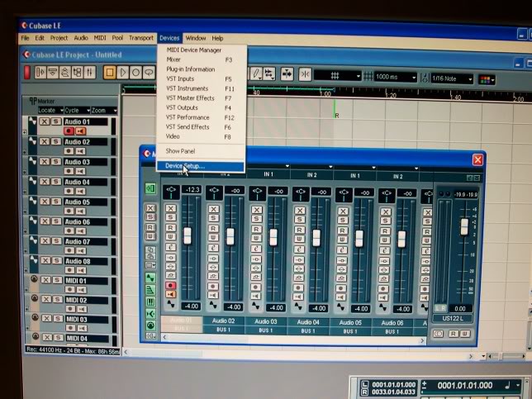Mute track MIDI 01
Viewport: 532px width, 399px height.
coord(45,280)
